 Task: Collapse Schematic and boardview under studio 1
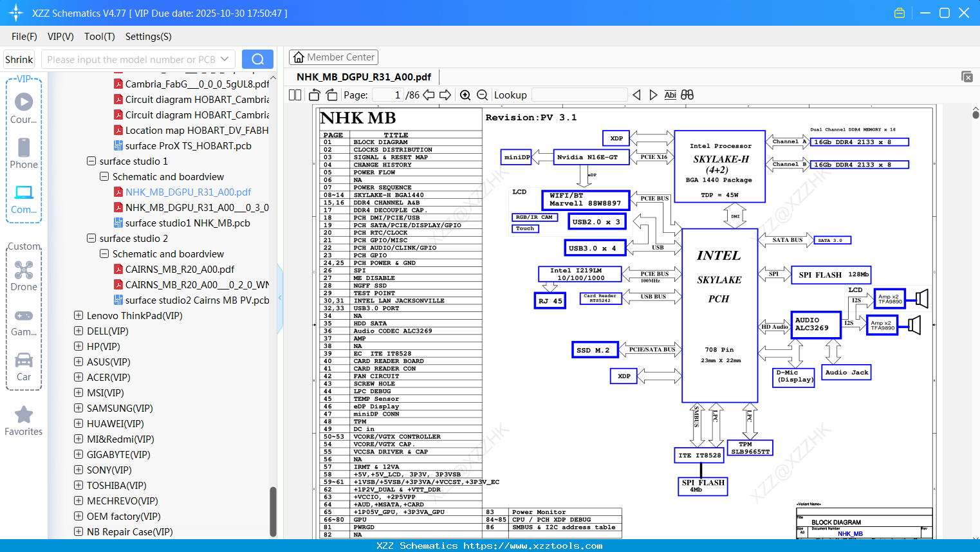click(x=104, y=176)
